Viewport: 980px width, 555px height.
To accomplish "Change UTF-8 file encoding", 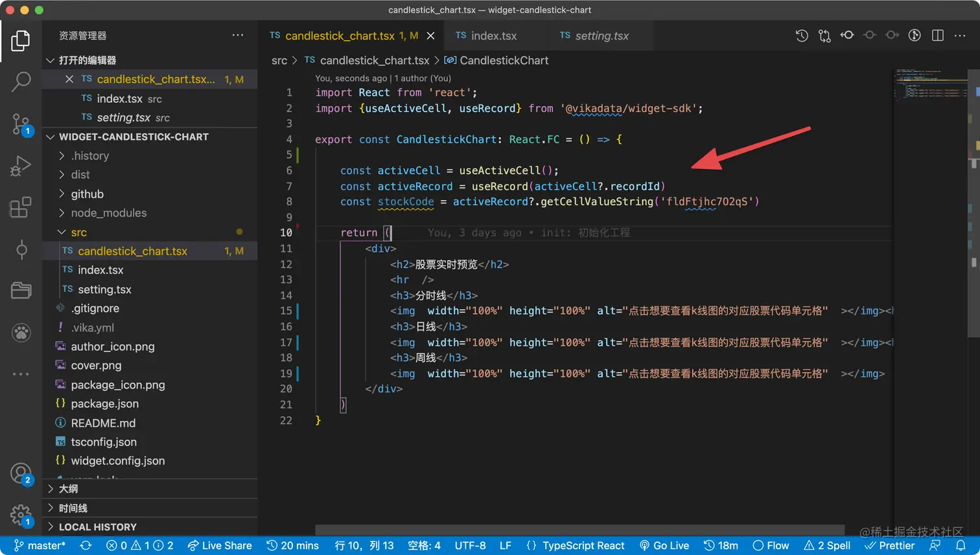I will (470, 545).
